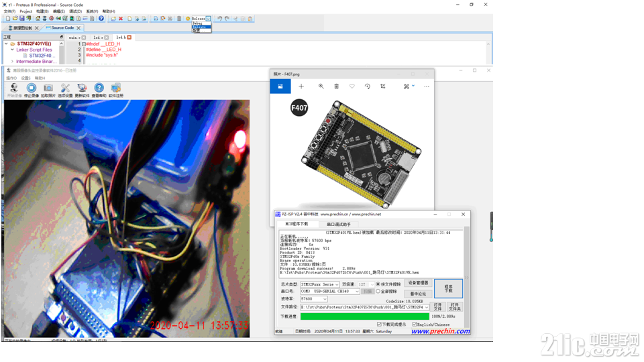Click the Photos app collection icon on blue tile
This screenshot has width=644, height=362.
click(x=280, y=86)
